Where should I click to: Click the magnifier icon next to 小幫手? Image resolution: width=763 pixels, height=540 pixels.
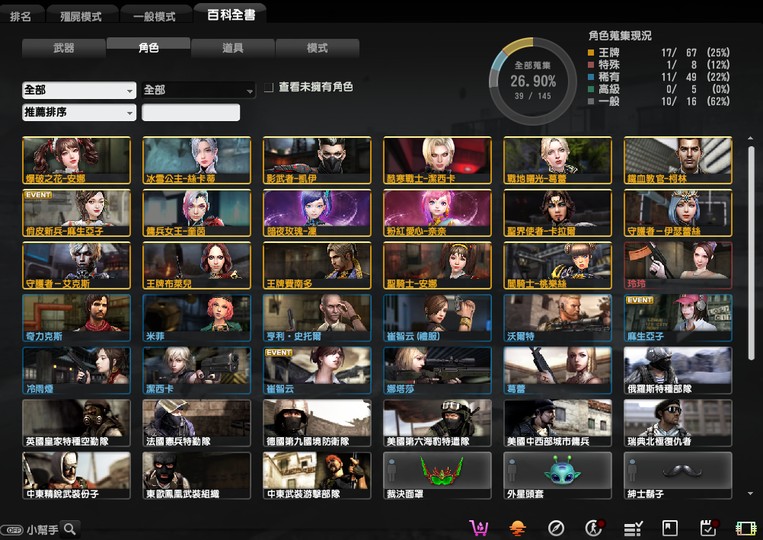click(x=70, y=529)
